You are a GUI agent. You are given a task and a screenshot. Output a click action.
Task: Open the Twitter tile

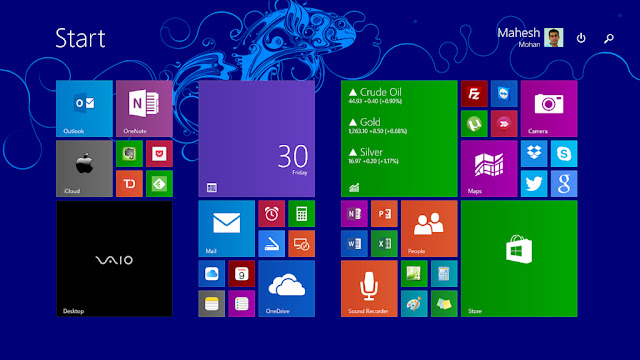click(x=534, y=184)
